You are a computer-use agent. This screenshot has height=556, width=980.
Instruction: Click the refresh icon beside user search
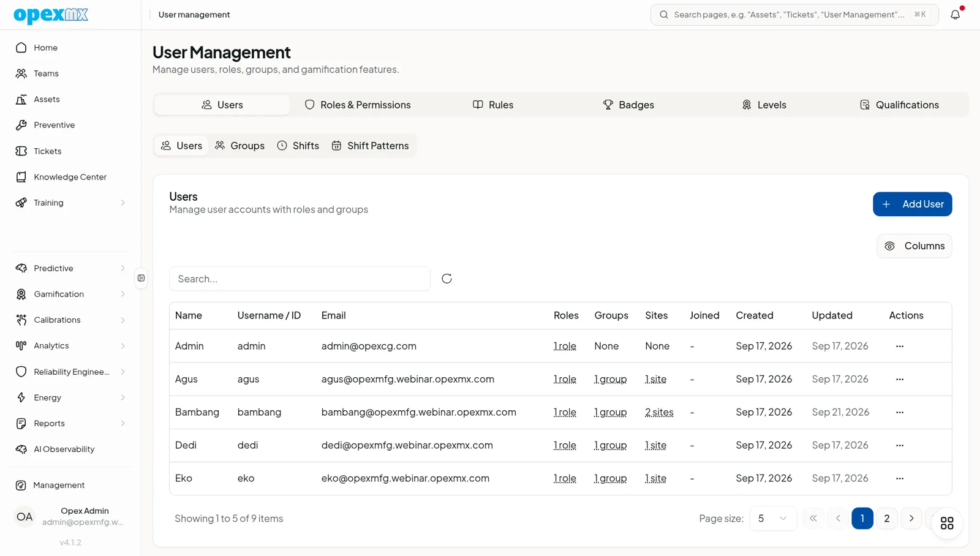pos(447,279)
